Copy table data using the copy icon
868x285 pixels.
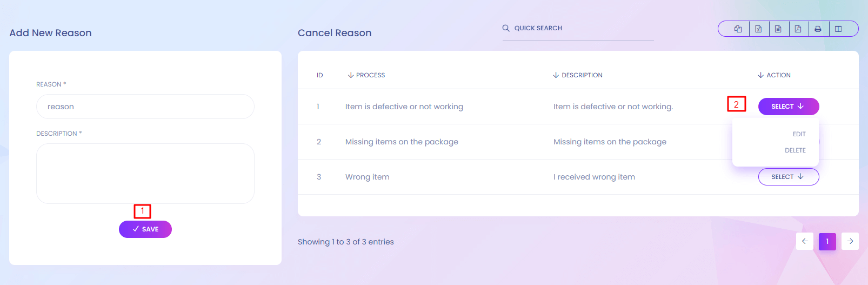(x=738, y=29)
